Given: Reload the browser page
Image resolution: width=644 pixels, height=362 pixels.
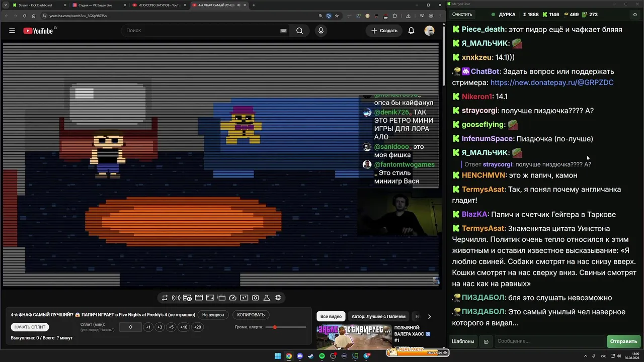Looking at the screenshot, I should [x=25, y=16].
